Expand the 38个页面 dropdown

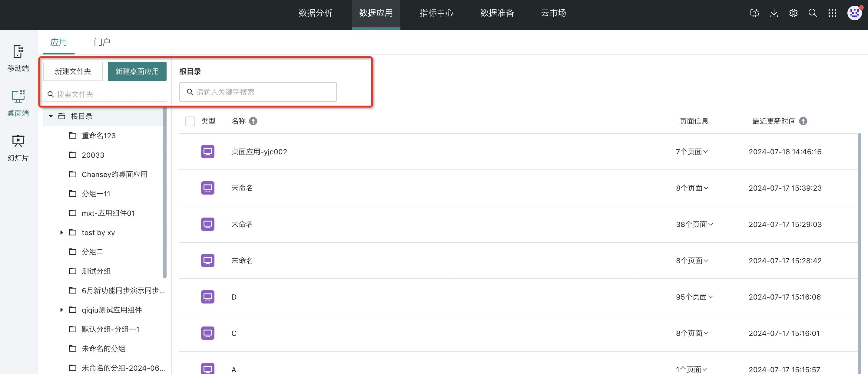[x=694, y=224]
